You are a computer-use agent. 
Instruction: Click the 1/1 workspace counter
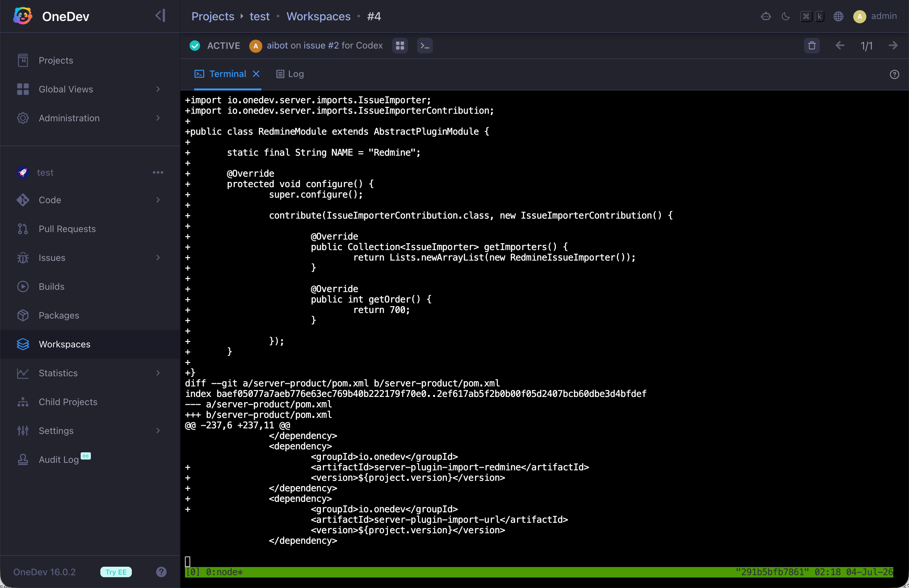click(x=866, y=46)
